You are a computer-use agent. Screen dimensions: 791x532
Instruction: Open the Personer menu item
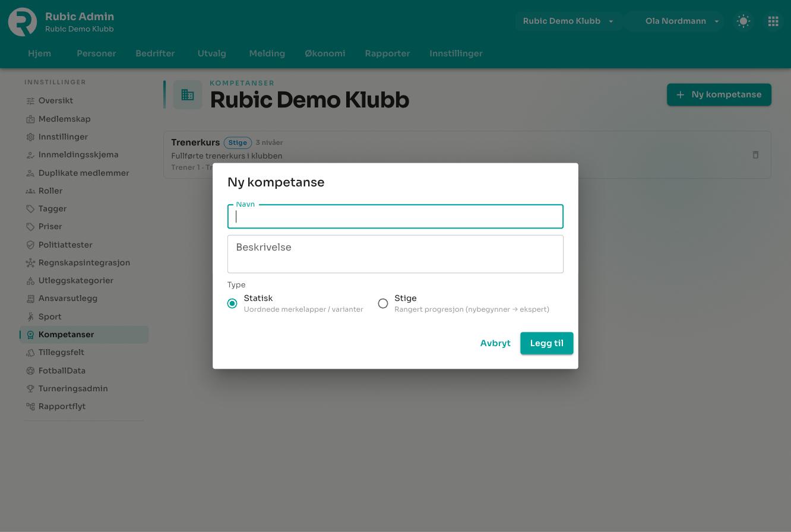96,53
